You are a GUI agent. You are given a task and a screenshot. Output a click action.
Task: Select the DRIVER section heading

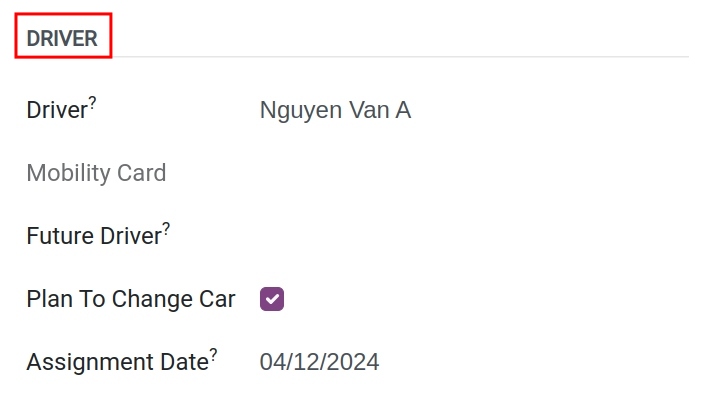coord(62,38)
